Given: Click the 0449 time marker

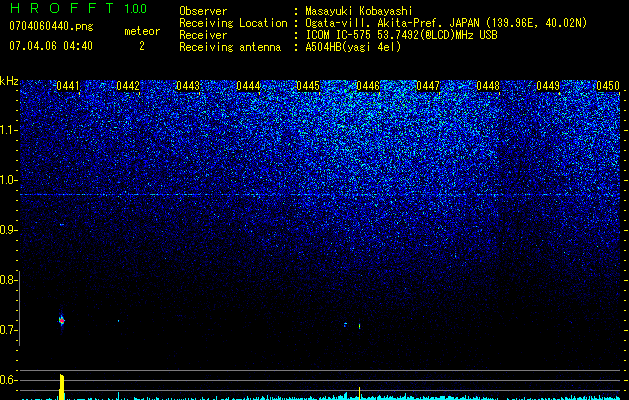Looking at the screenshot, I should (548, 86).
